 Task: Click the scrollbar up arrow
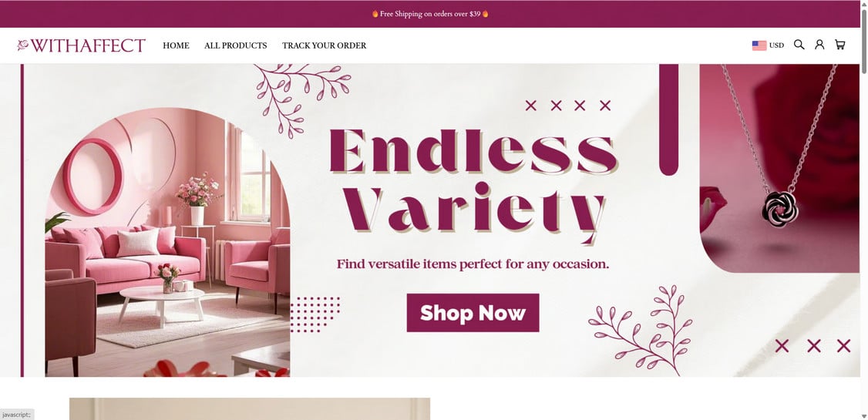pos(864,4)
